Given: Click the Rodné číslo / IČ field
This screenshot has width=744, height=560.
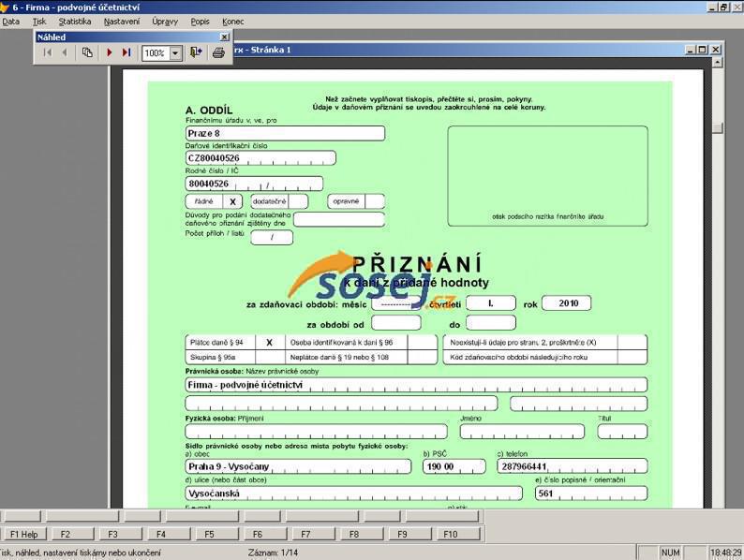Looking at the screenshot, I should click(x=254, y=184).
